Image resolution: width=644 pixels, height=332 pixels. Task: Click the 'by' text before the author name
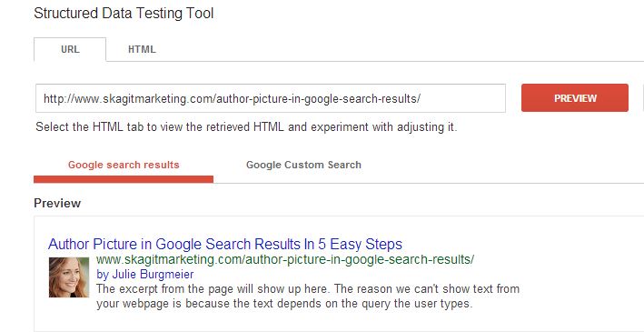103,275
